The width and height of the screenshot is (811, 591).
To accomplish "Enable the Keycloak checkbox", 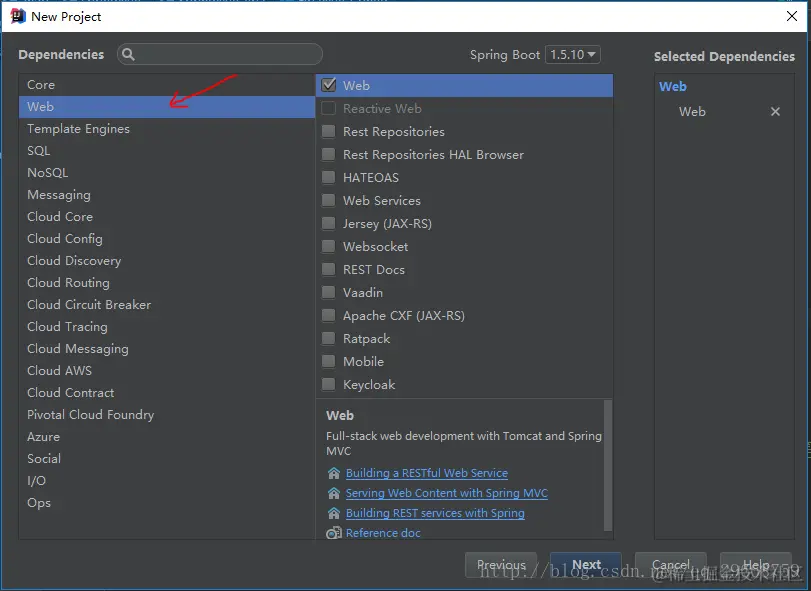I will [x=328, y=384].
